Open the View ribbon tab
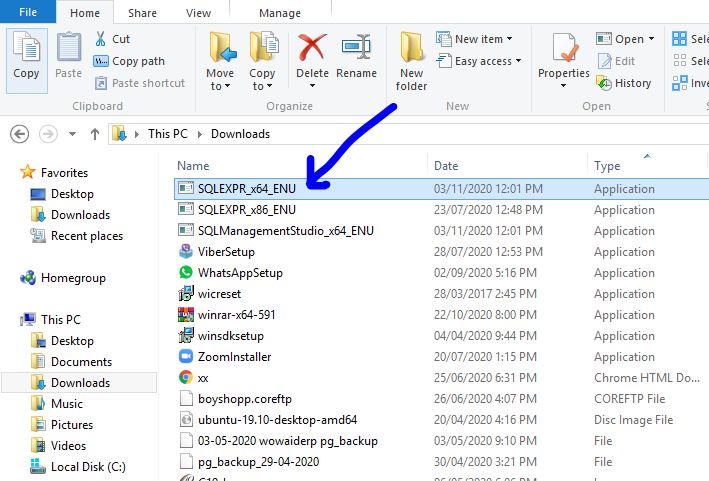The height and width of the screenshot is (481, 709). (x=198, y=13)
